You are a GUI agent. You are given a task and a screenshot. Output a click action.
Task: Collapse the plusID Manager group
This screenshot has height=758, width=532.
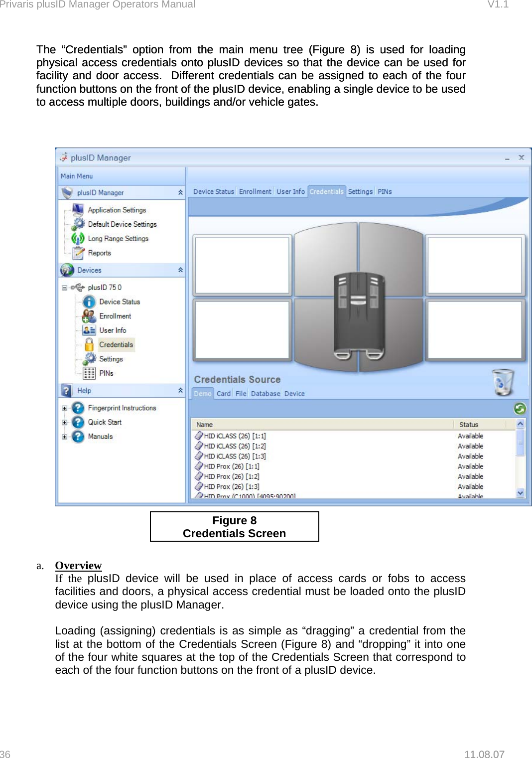[x=180, y=192]
